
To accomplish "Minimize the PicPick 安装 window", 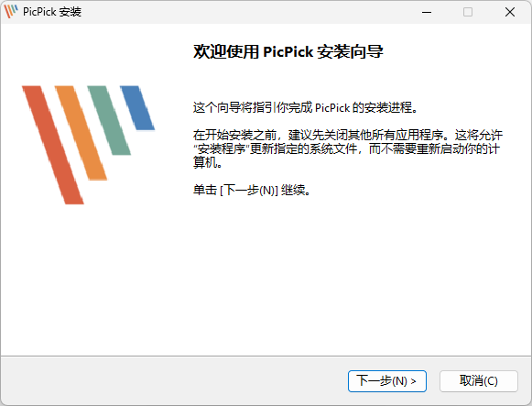I will (x=427, y=12).
